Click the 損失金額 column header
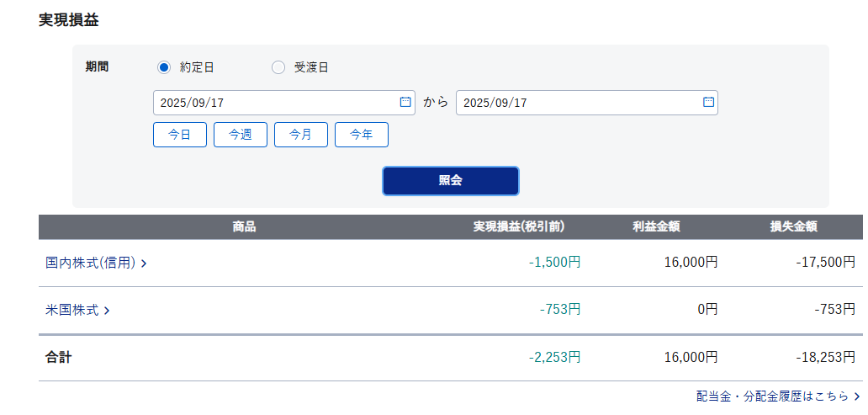The height and width of the screenshot is (415, 868). pyautogui.click(x=794, y=226)
